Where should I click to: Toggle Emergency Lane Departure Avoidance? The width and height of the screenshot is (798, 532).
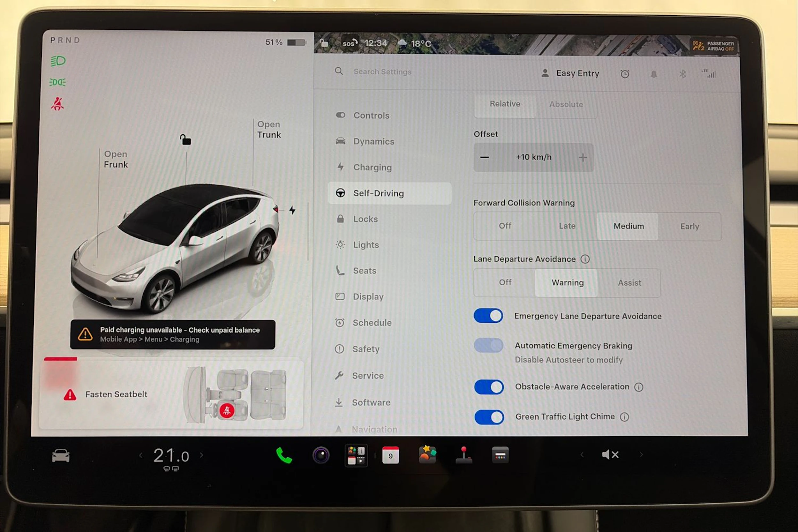point(488,316)
